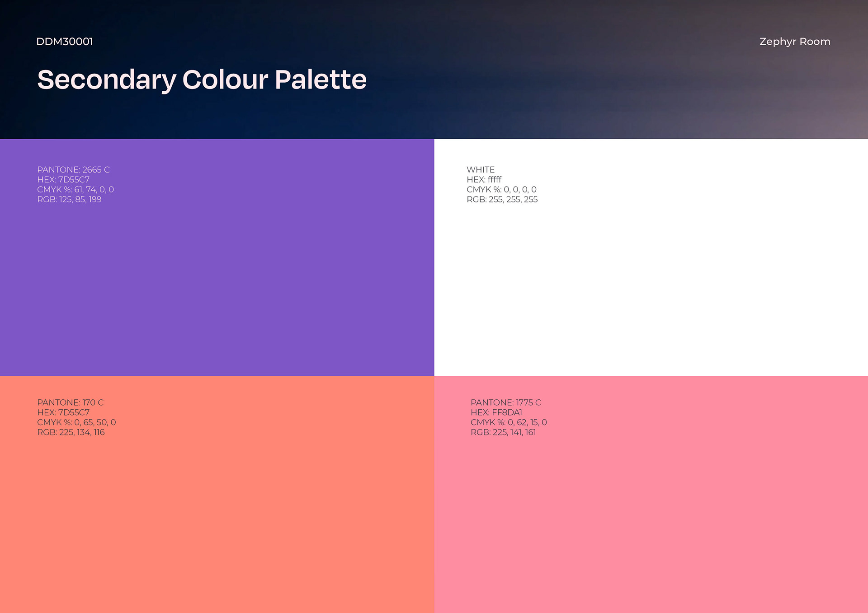868x613 pixels.
Task: Select the text 'RGB: 125, 85, 199'
Action: [69, 200]
